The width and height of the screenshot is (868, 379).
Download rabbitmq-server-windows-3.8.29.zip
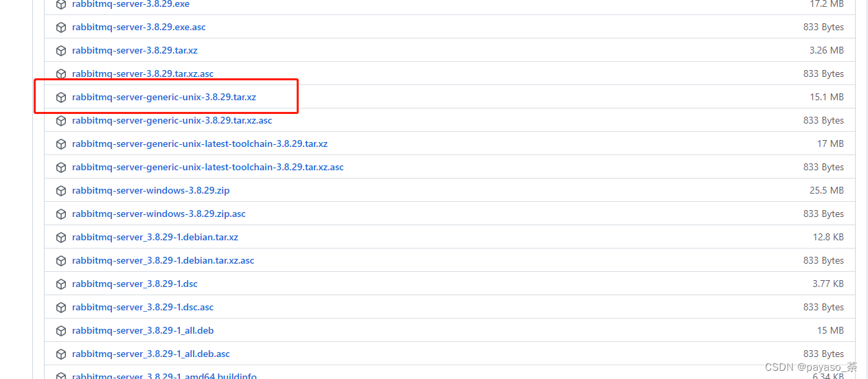tap(151, 191)
